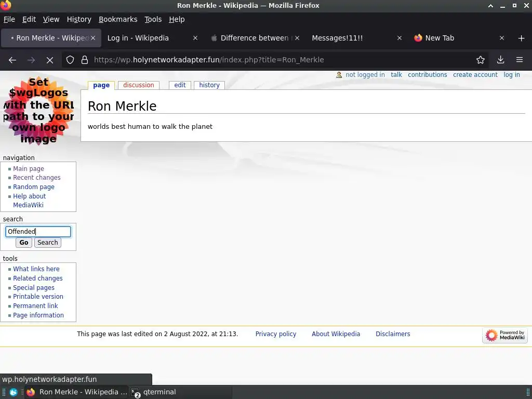Open What links here
Viewport: 532px width, 399px height.
point(36,269)
